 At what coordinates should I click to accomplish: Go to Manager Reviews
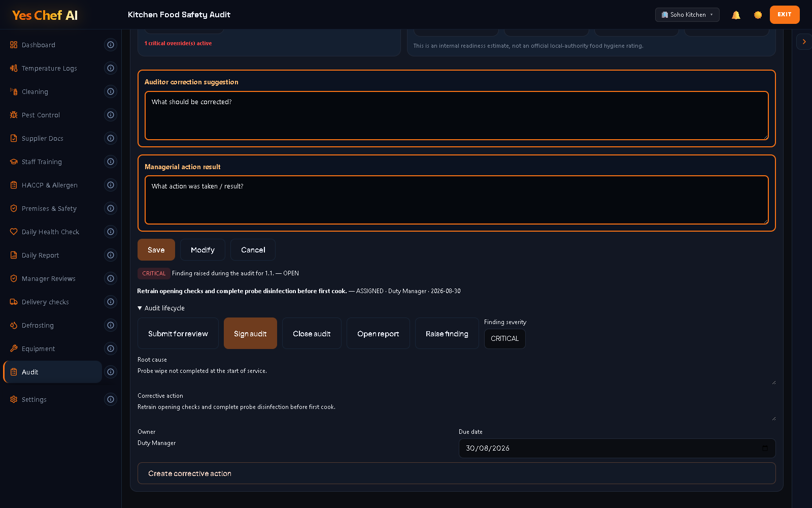click(53, 278)
